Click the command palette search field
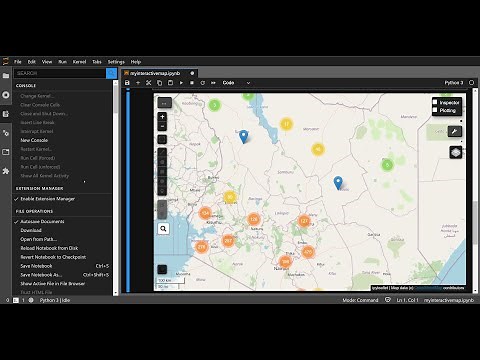 click(60, 73)
